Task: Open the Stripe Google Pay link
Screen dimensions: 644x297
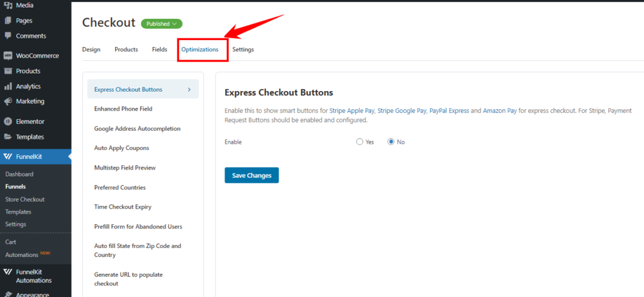Action: click(x=402, y=111)
